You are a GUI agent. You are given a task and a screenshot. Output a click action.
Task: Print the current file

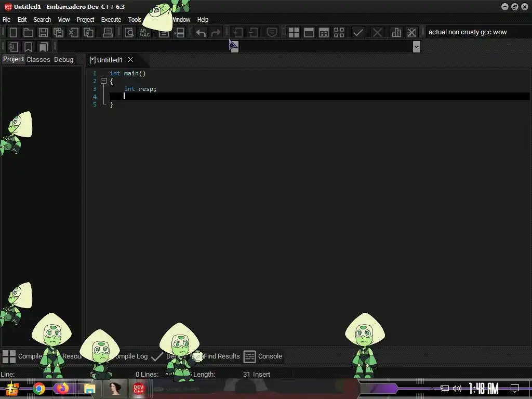coord(108,33)
